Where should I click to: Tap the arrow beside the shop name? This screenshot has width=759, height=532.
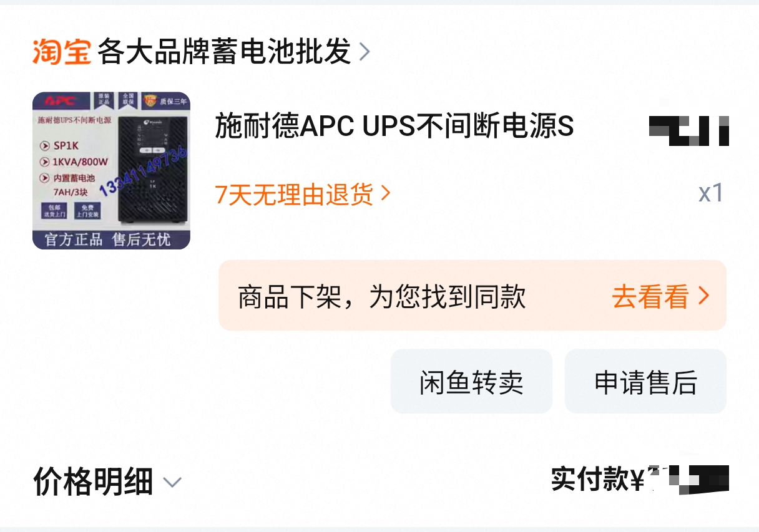click(365, 52)
